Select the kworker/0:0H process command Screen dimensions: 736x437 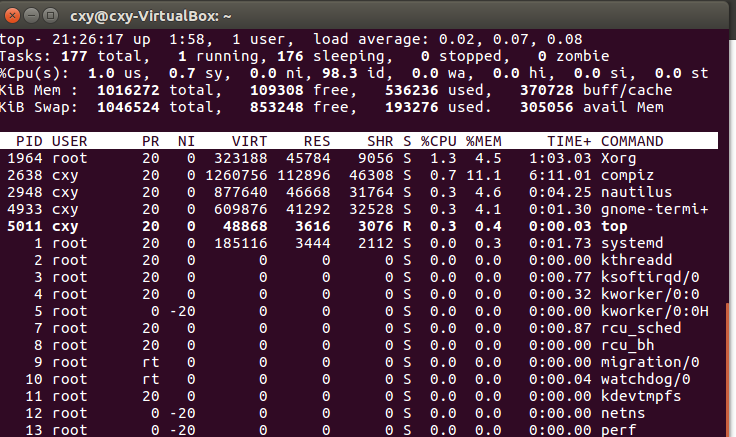tap(655, 311)
